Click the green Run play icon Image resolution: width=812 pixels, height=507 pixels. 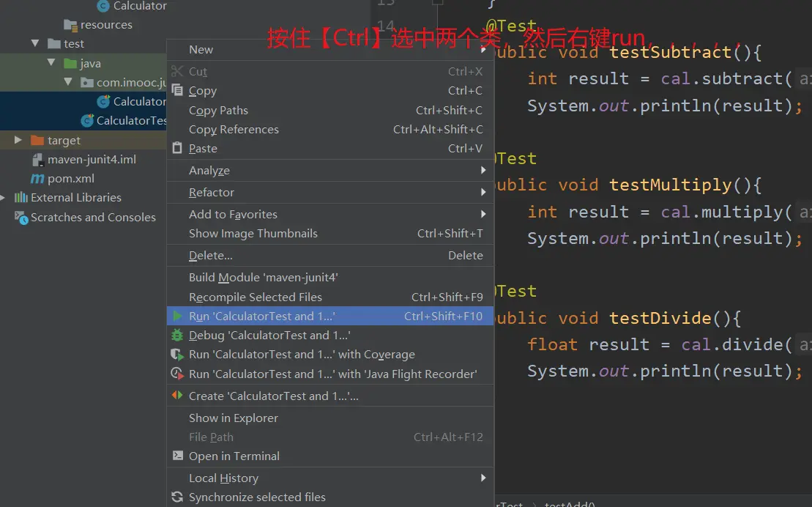point(176,317)
